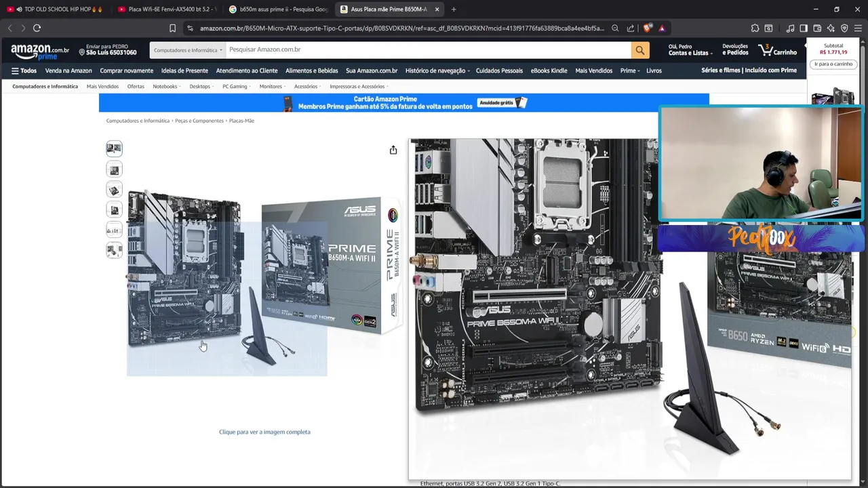Share the product via share icon

click(393, 150)
